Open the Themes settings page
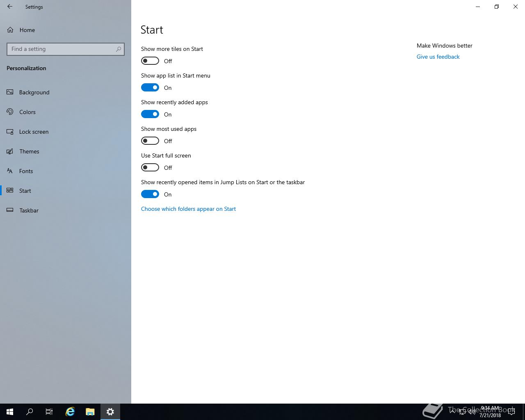The width and height of the screenshot is (525, 420). click(x=66, y=151)
